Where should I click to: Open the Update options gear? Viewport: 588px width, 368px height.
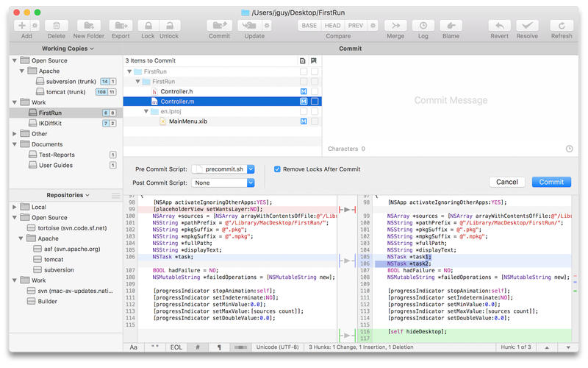267,26
